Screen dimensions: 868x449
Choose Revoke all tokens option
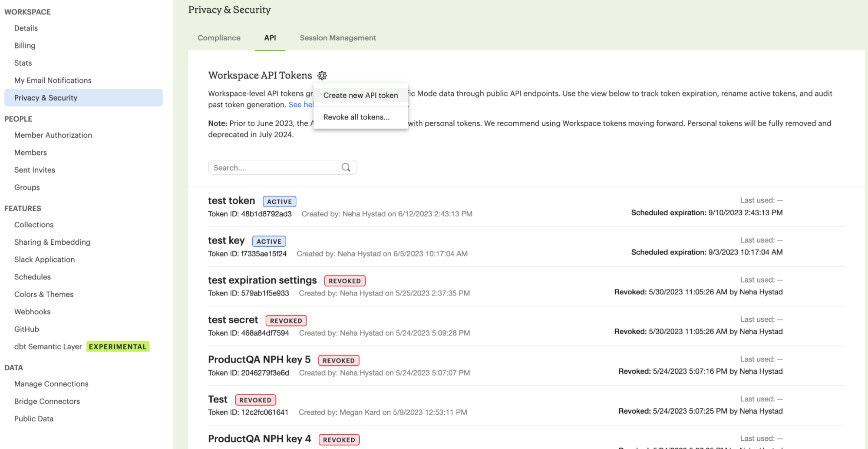356,117
